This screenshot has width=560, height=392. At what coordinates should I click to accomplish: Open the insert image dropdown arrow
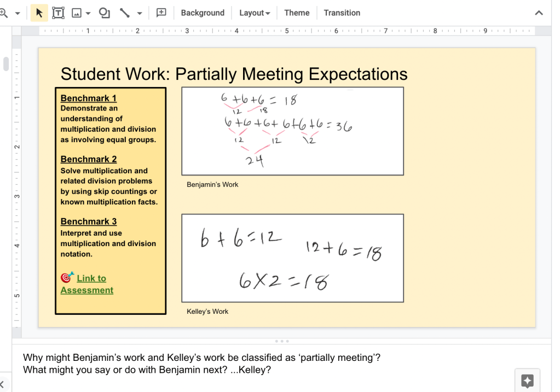point(88,13)
